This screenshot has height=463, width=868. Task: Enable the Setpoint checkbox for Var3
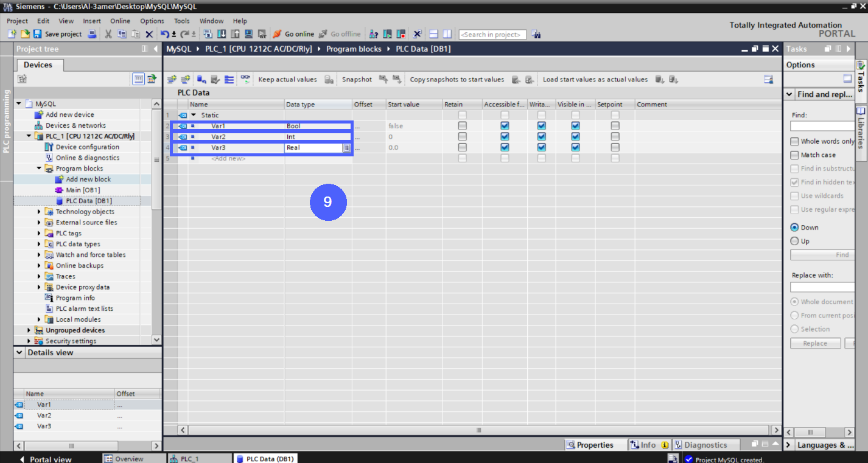point(615,147)
